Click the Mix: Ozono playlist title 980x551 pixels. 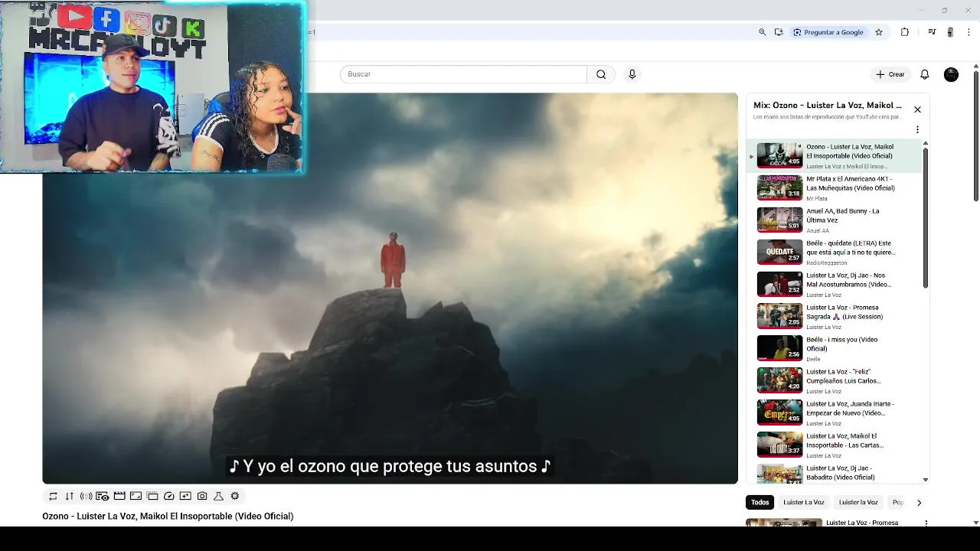(827, 106)
